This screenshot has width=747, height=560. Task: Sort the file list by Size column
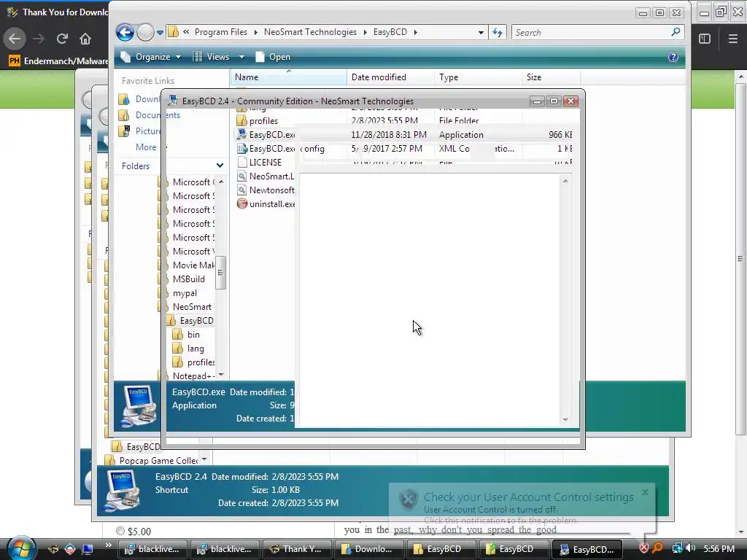point(551,77)
